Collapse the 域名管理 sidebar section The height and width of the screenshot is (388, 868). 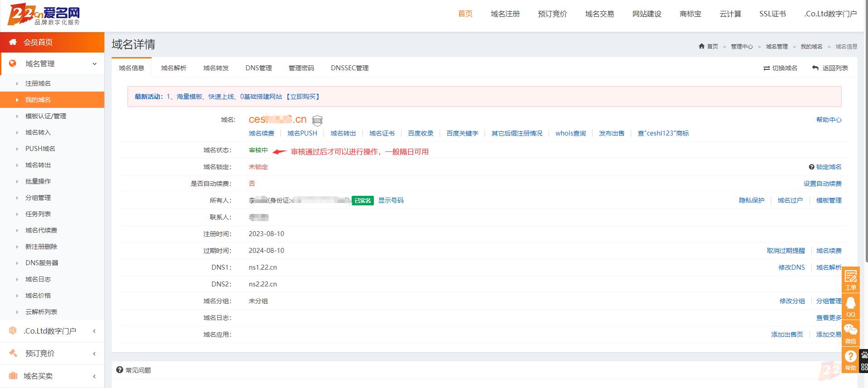tap(94, 64)
